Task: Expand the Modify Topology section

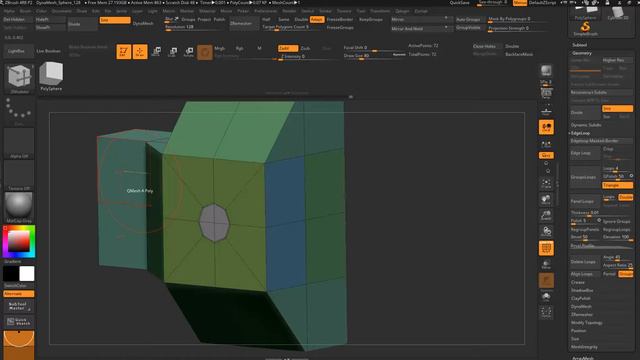Action: pyautogui.click(x=586, y=323)
